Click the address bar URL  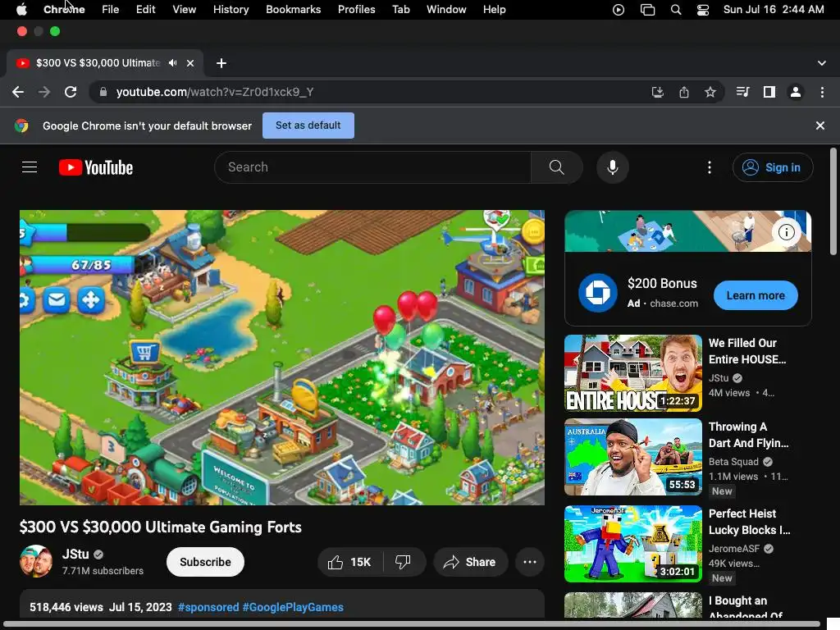click(x=215, y=92)
